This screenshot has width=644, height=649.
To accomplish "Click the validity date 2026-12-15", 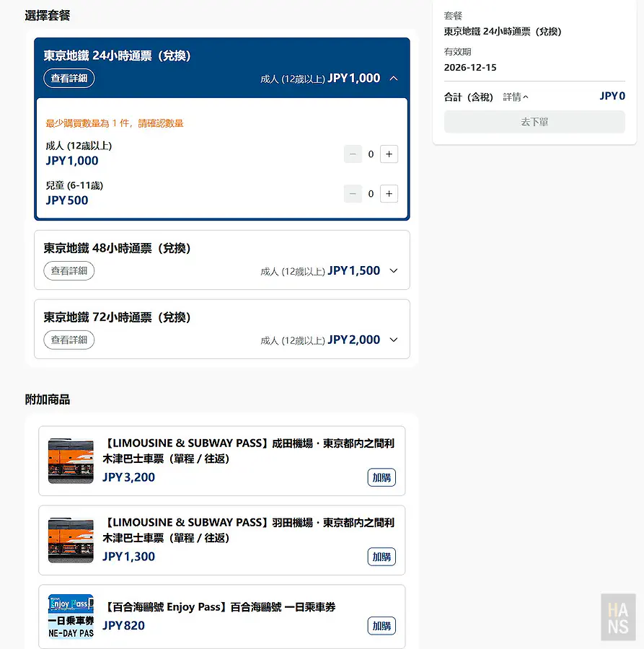I will pos(470,68).
